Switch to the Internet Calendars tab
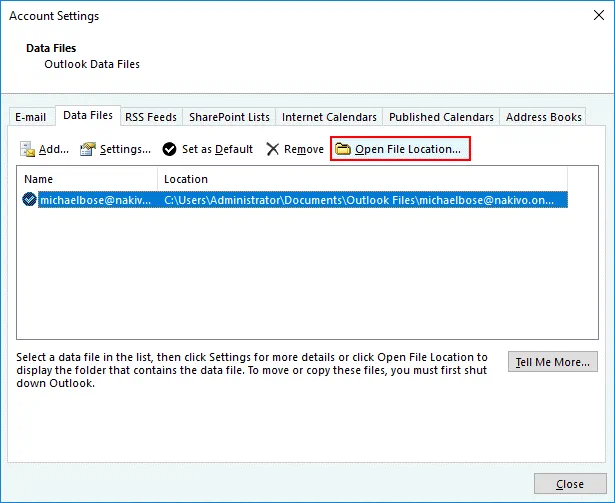This screenshot has height=503, width=615. pyautogui.click(x=329, y=117)
